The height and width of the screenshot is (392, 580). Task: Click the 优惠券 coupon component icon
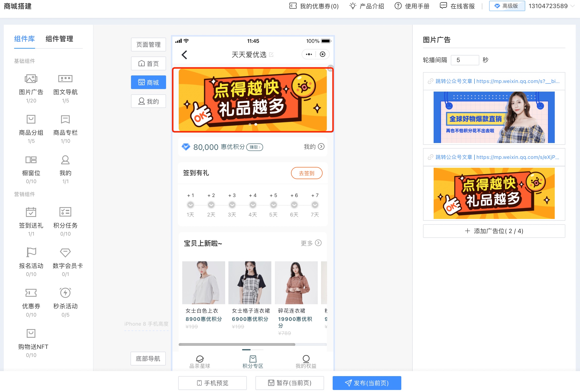pyautogui.click(x=31, y=293)
